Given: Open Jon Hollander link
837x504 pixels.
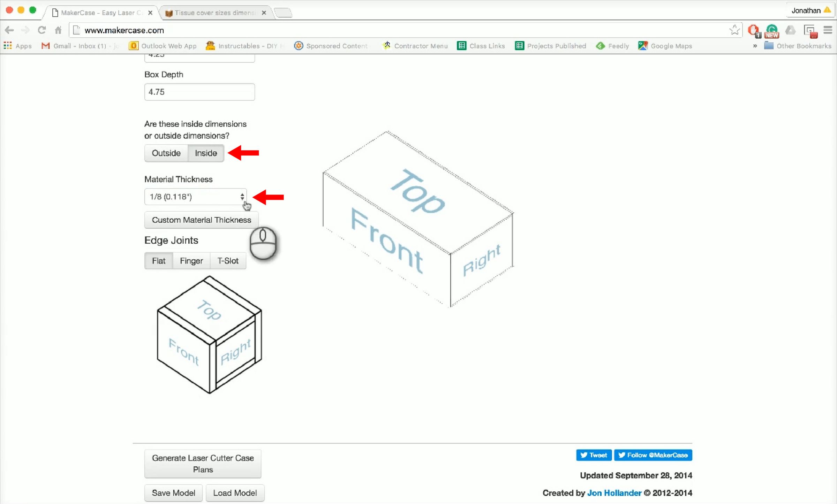Looking at the screenshot, I should pos(614,493).
